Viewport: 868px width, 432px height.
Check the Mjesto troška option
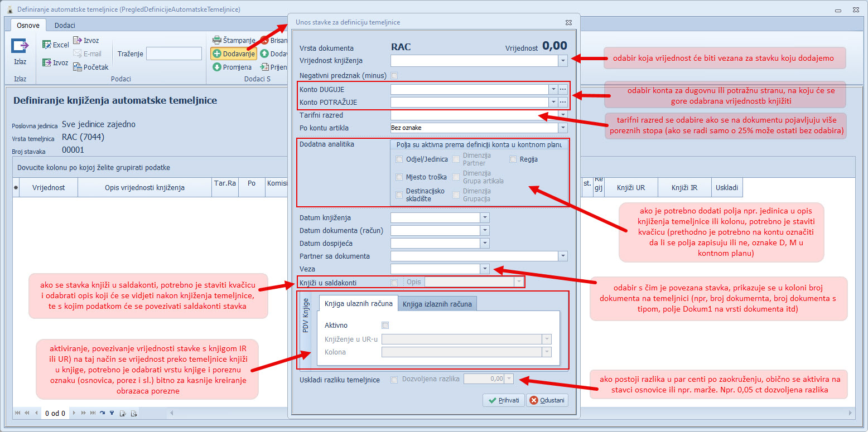pos(399,177)
